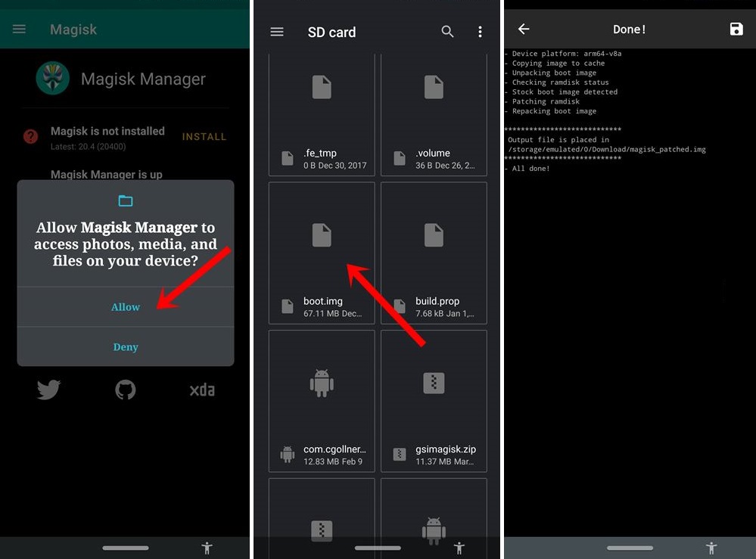Select the build.prop file

point(434,253)
